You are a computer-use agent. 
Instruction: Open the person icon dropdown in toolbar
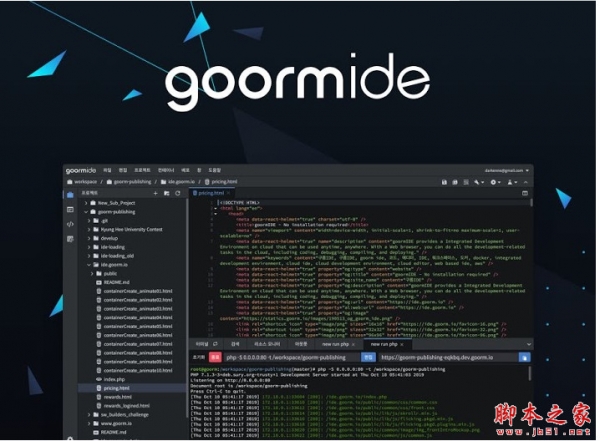click(512, 182)
